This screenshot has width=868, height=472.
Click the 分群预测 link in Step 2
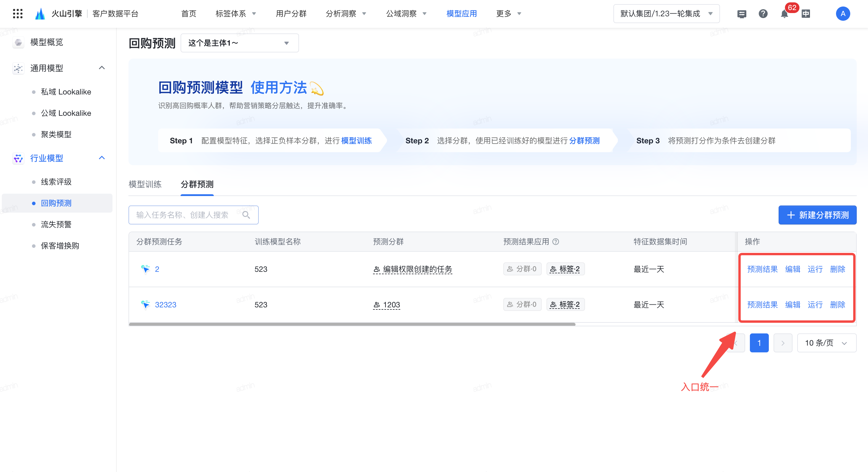click(x=585, y=141)
